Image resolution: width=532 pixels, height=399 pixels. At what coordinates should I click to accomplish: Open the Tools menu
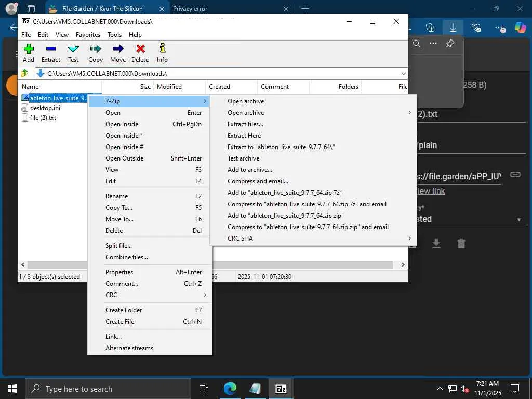114,35
